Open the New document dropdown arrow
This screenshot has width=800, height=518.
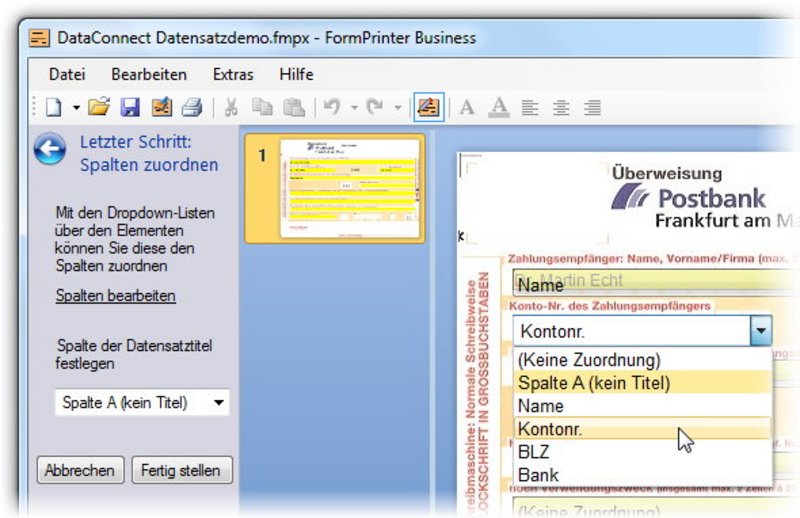click(76, 108)
